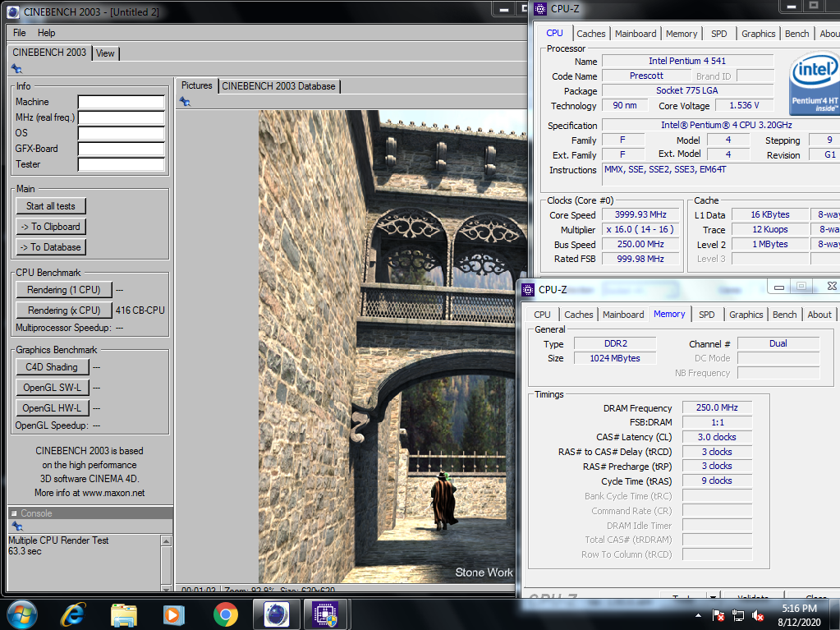The width and height of the screenshot is (840, 630).
Task: Click the -> To Clipboard button
Action: [x=51, y=227]
